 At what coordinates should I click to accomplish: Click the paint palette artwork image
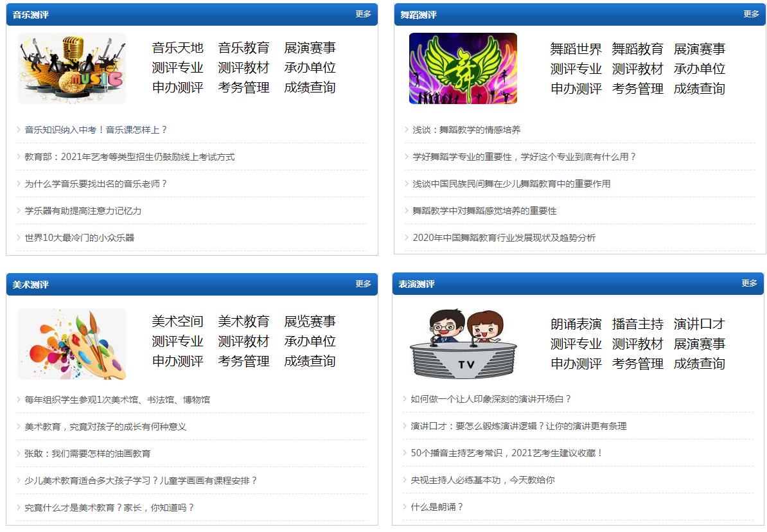(71, 344)
